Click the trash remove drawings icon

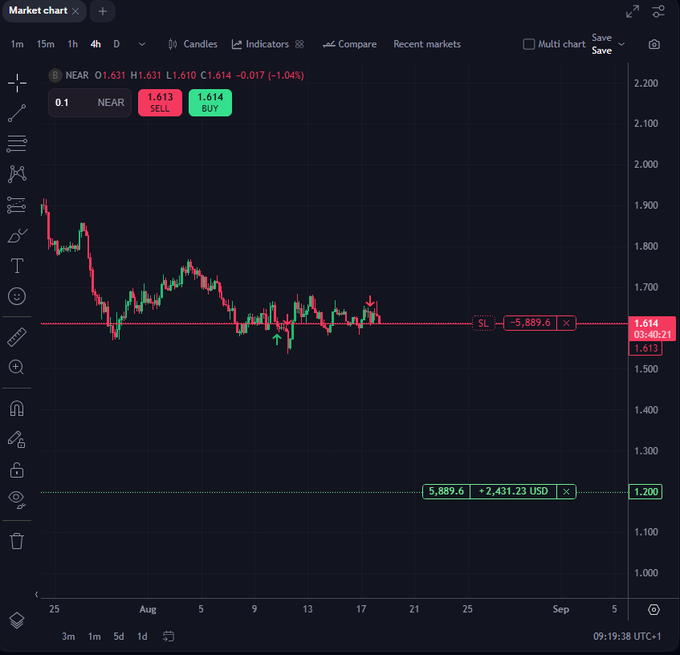pyautogui.click(x=17, y=541)
